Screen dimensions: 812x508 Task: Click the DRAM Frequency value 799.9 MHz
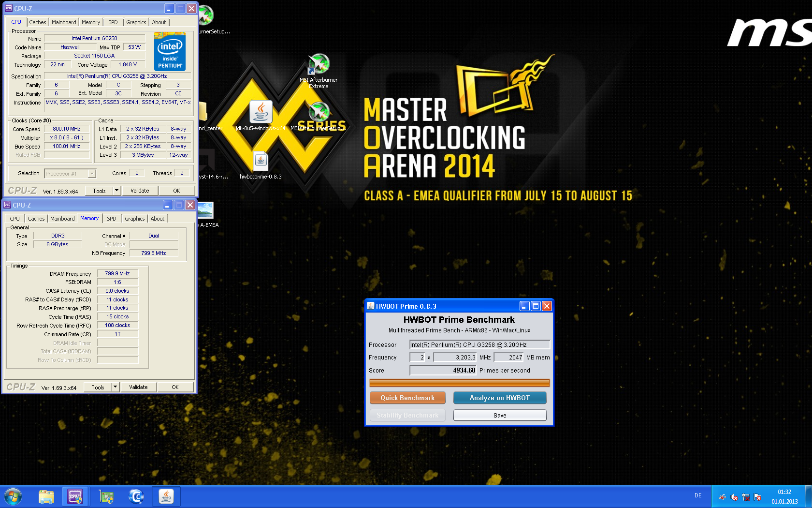pos(117,273)
